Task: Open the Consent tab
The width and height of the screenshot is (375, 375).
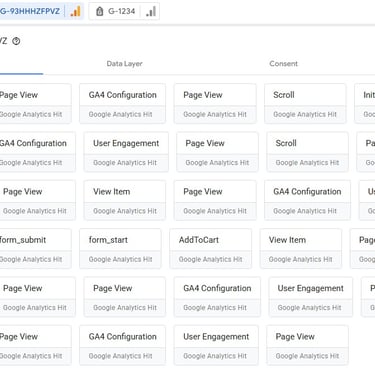Action: coord(283,64)
